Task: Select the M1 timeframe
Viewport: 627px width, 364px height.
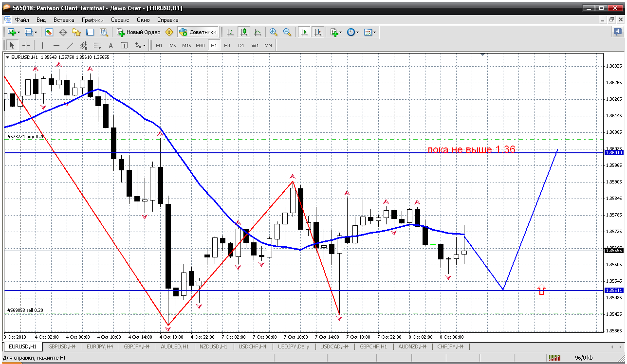Action: point(159,45)
